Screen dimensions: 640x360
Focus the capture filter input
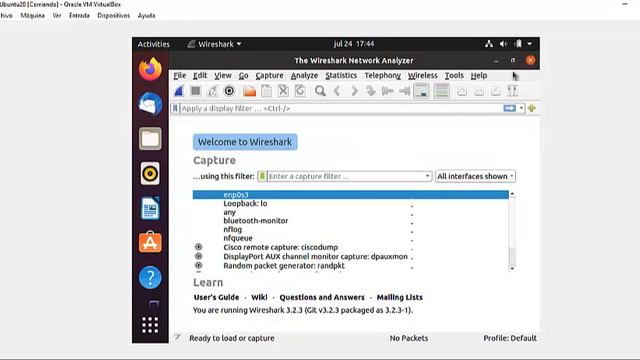345,176
